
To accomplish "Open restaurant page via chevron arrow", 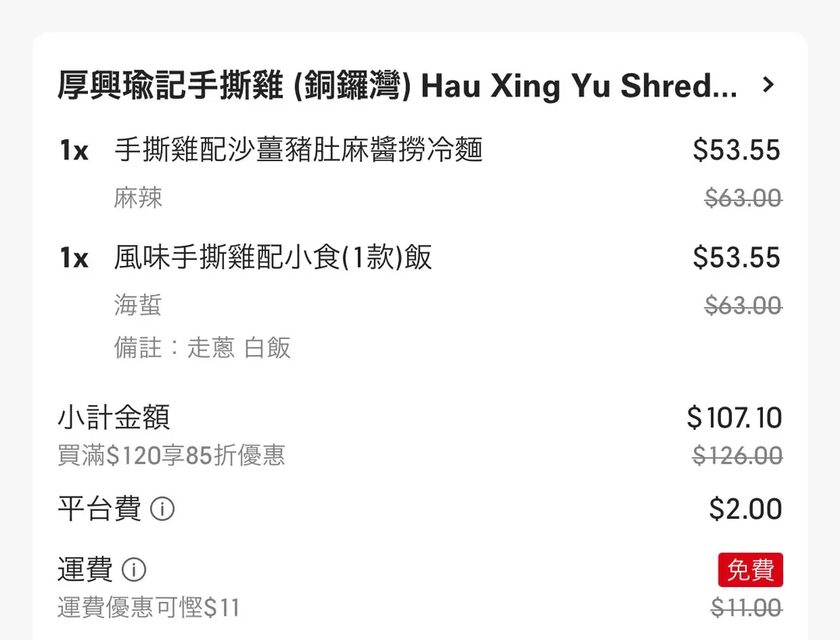I will (768, 85).
